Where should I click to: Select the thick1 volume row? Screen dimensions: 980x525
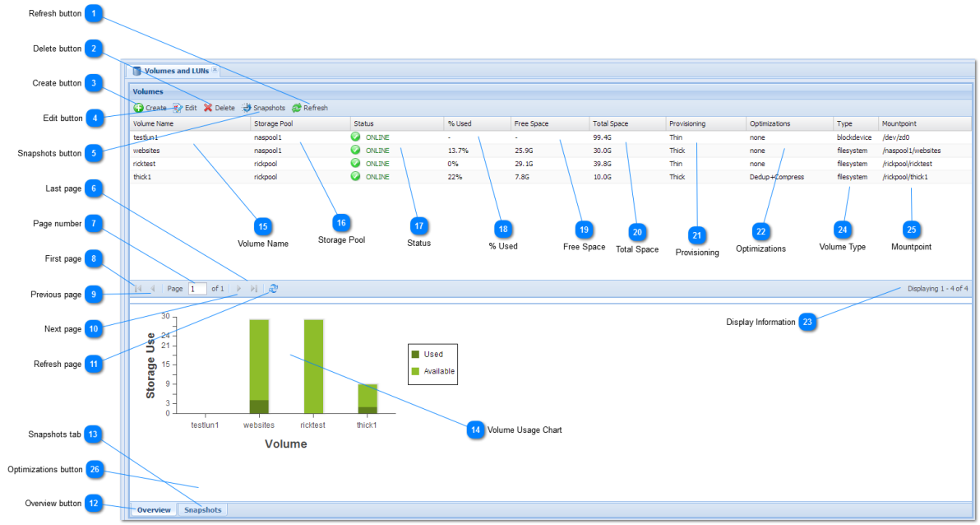pos(551,176)
